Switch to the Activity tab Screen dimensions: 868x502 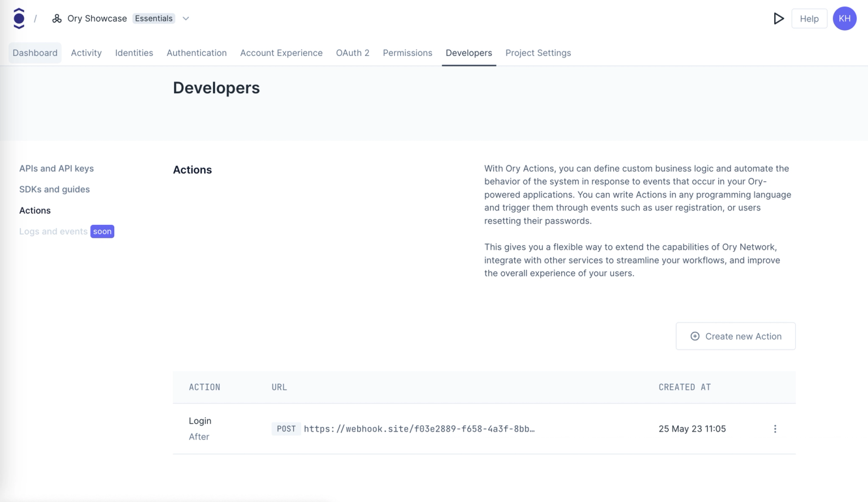pyautogui.click(x=86, y=53)
